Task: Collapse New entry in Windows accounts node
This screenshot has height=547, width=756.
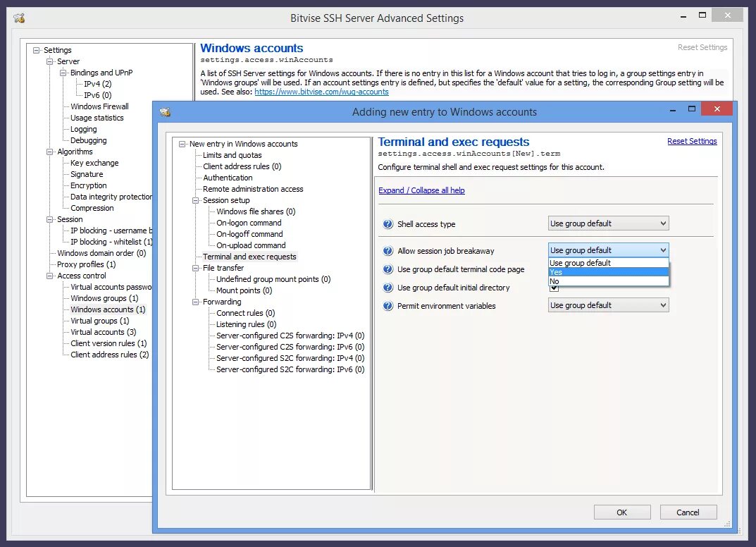Action: [182, 144]
